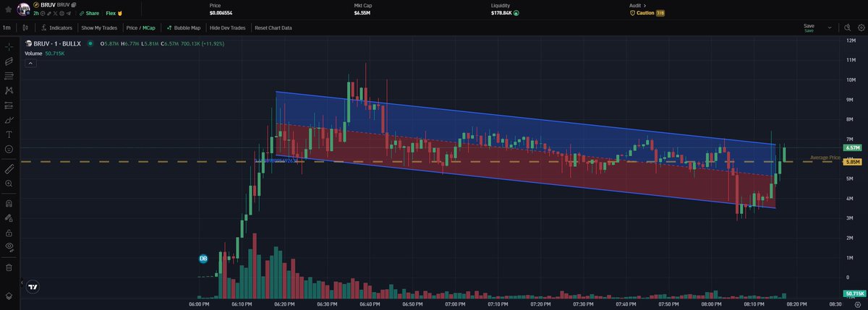This screenshot has height=310, width=868.
Task: Open the object tree layers icon
Action: 9,296
